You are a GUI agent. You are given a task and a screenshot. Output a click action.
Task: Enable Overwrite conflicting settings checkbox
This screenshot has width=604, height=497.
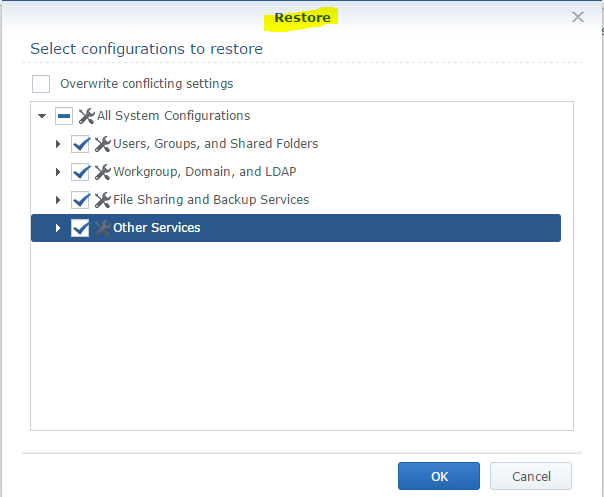41,84
